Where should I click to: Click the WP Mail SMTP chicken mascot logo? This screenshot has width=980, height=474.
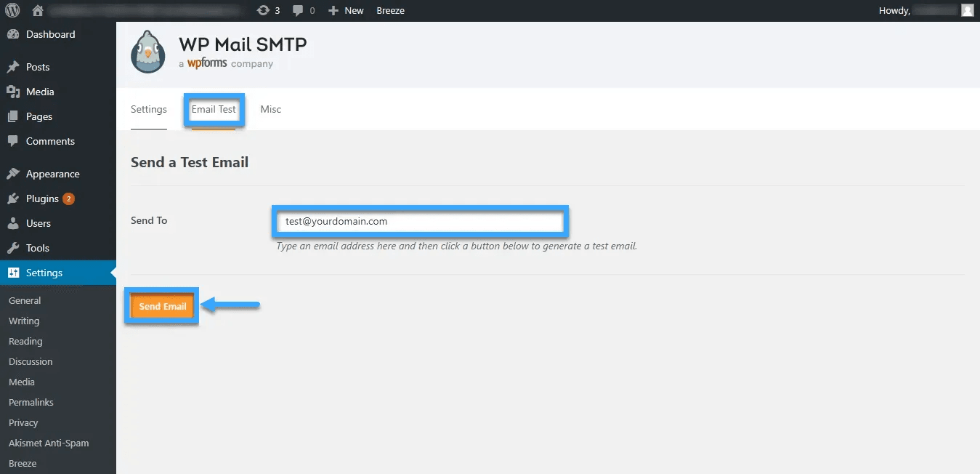coord(147,51)
